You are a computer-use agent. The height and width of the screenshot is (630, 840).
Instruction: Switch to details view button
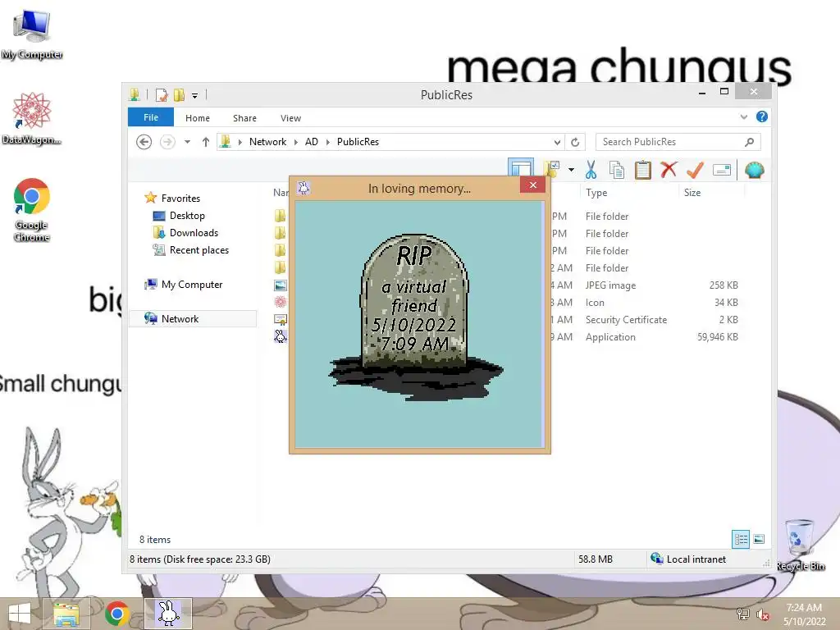tap(741, 539)
